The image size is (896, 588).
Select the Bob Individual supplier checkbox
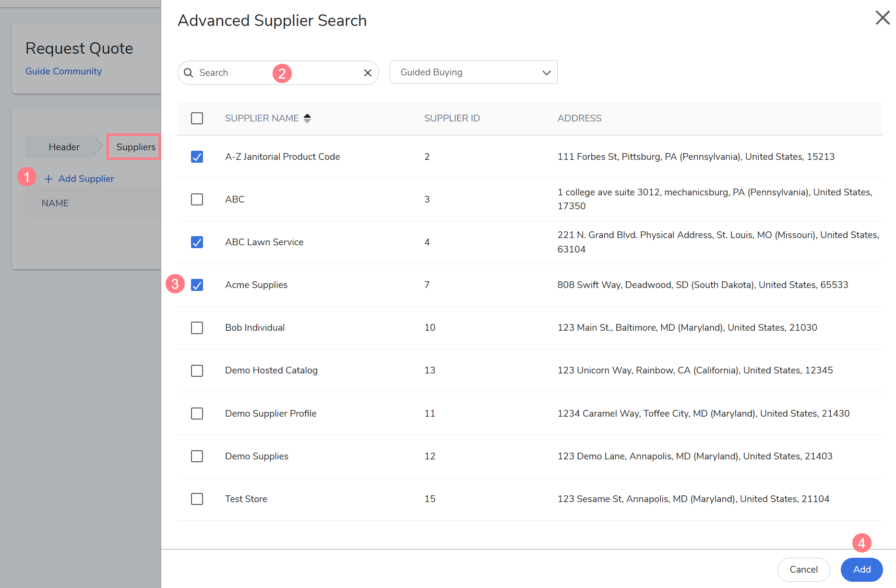(x=197, y=328)
